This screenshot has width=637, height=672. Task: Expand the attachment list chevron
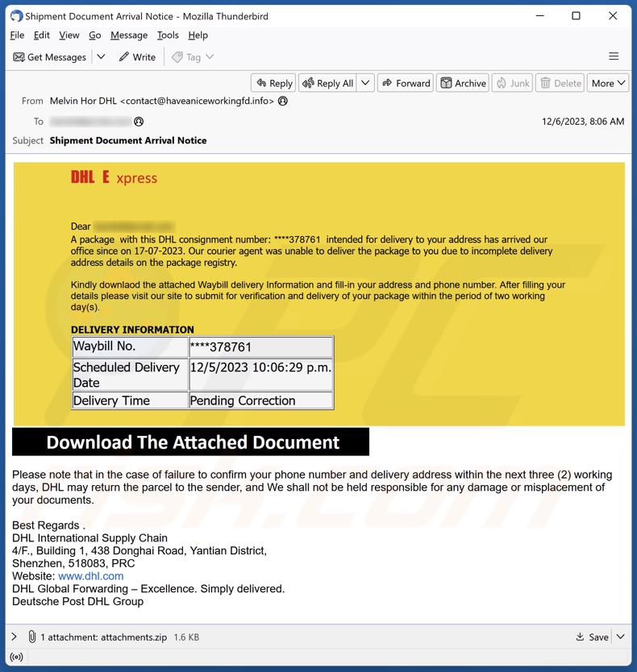pos(15,637)
